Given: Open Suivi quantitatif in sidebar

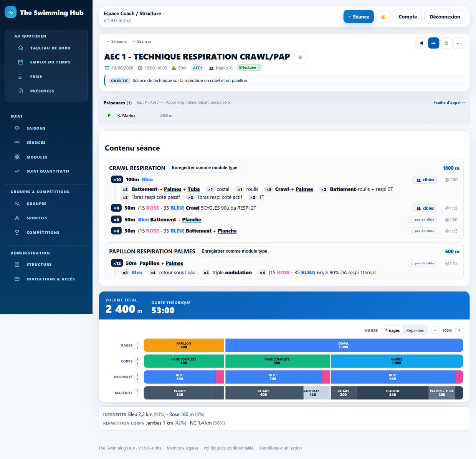Looking at the screenshot, I should click(48, 171).
